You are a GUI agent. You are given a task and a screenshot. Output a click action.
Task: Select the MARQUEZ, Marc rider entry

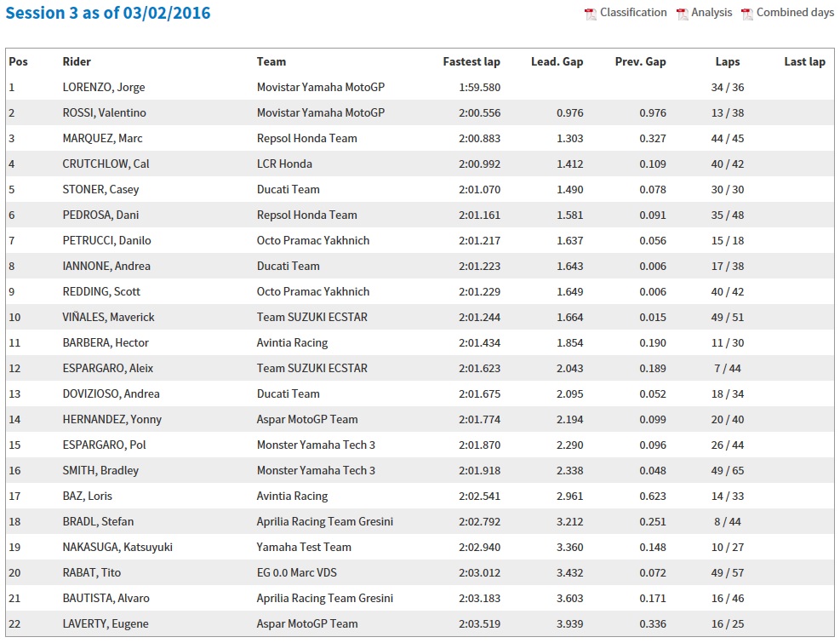[x=102, y=138]
